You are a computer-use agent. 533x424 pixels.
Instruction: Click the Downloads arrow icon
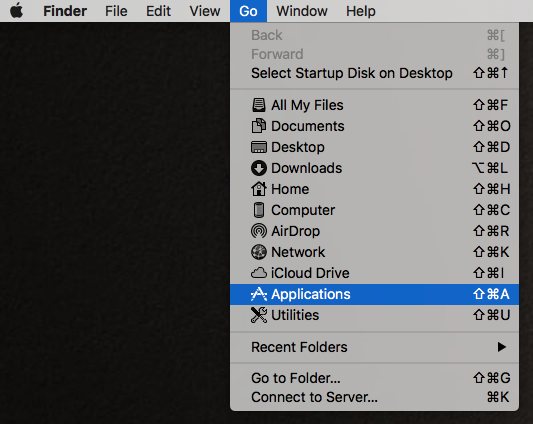pyautogui.click(x=259, y=168)
